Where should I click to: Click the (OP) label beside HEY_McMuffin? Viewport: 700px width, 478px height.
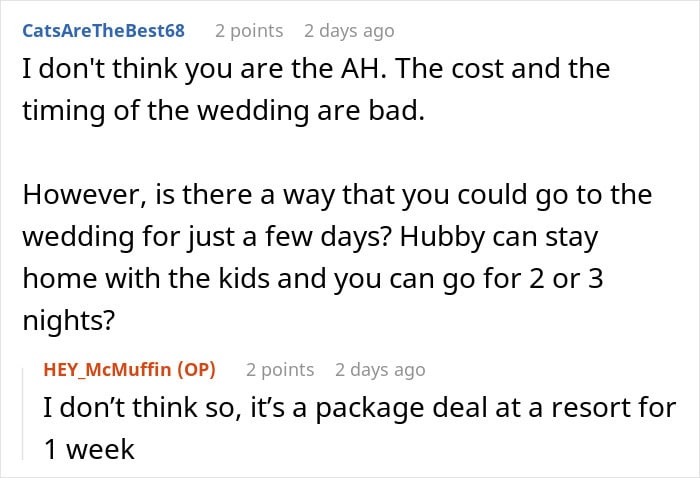click(196, 370)
